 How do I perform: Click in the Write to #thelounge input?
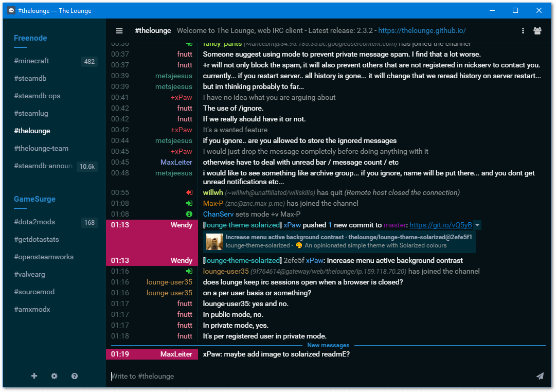[319, 376]
